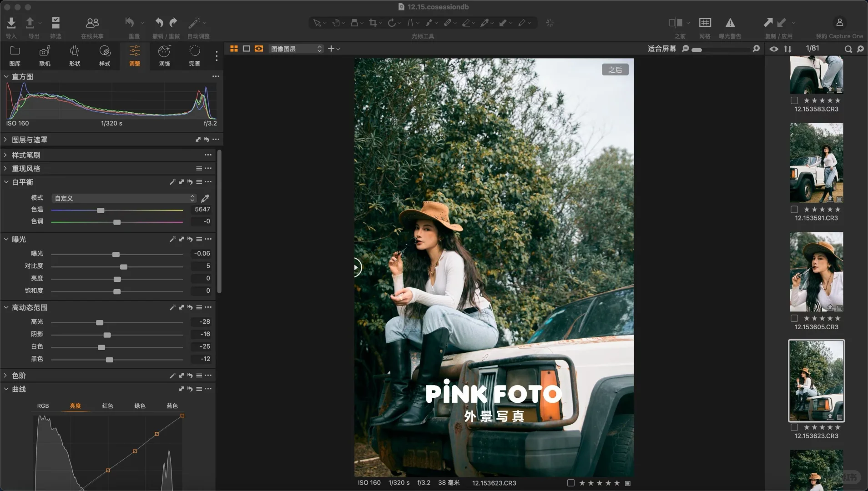Zoom in the viewer with magnifier plus
This screenshot has height=491, width=868.
(756, 49)
